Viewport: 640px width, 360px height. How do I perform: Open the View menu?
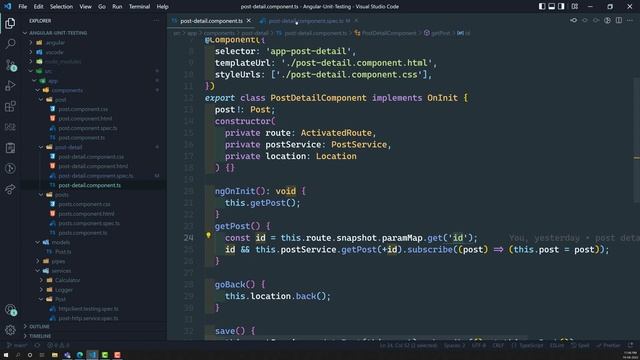click(x=85, y=7)
